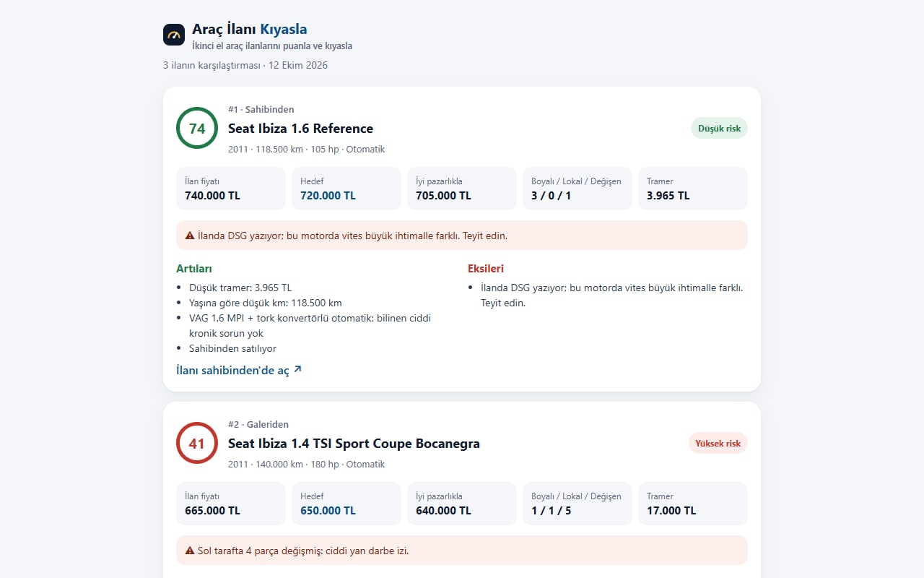Select the "İyi pazarlıkla" 705.000 TL box
The height and width of the screenshot is (578, 924).
click(462, 189)
